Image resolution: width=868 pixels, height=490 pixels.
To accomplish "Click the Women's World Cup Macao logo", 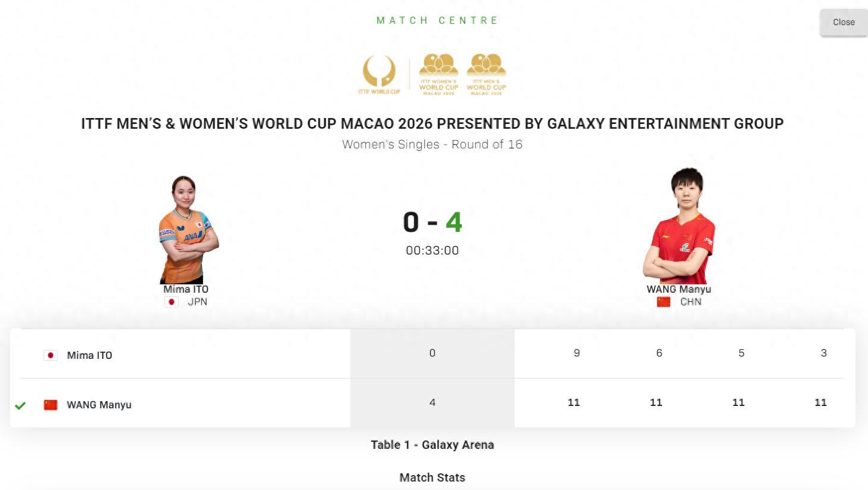I will pyautogui.click(x=438, y=75).
